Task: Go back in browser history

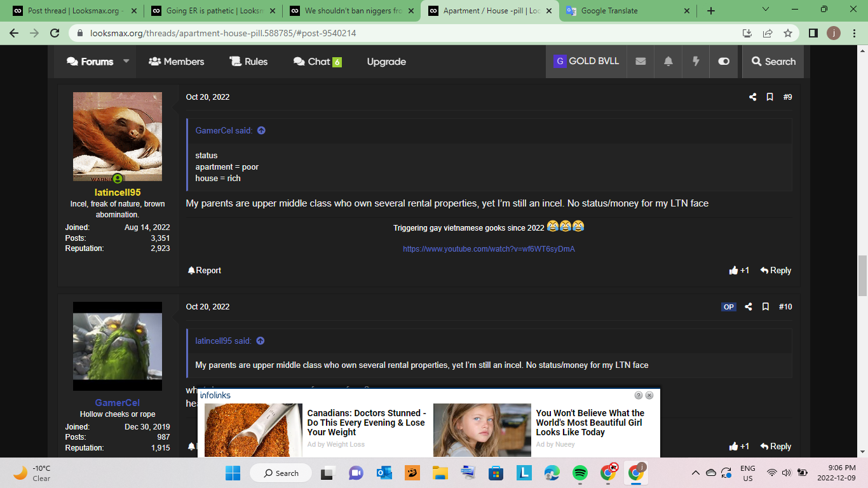Action: (x=15, y=33)
